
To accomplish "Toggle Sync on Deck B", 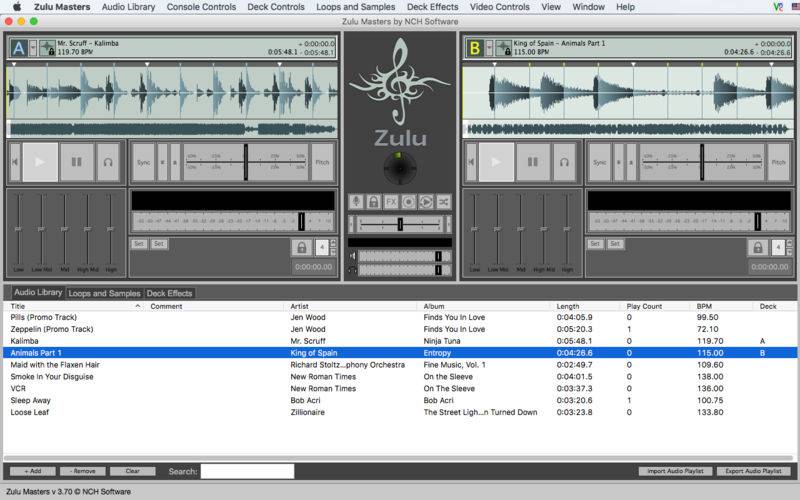I will tap(599, 162).
